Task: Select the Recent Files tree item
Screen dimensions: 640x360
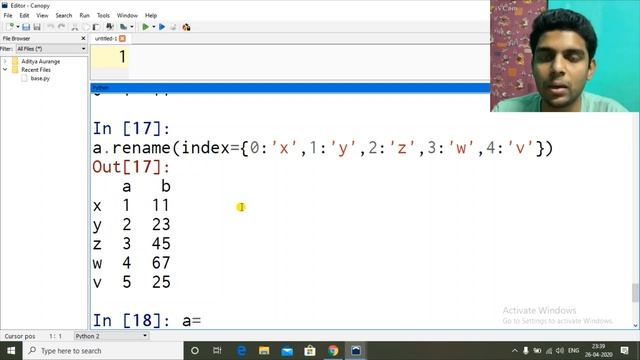Action: [36, 70]
